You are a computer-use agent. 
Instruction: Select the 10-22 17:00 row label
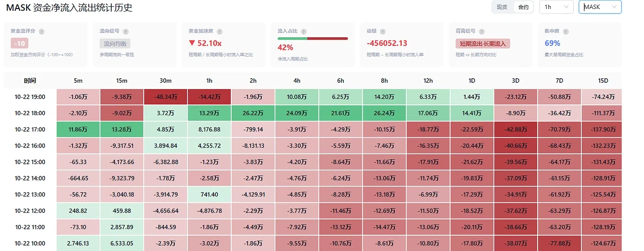[x=30, y=129]
